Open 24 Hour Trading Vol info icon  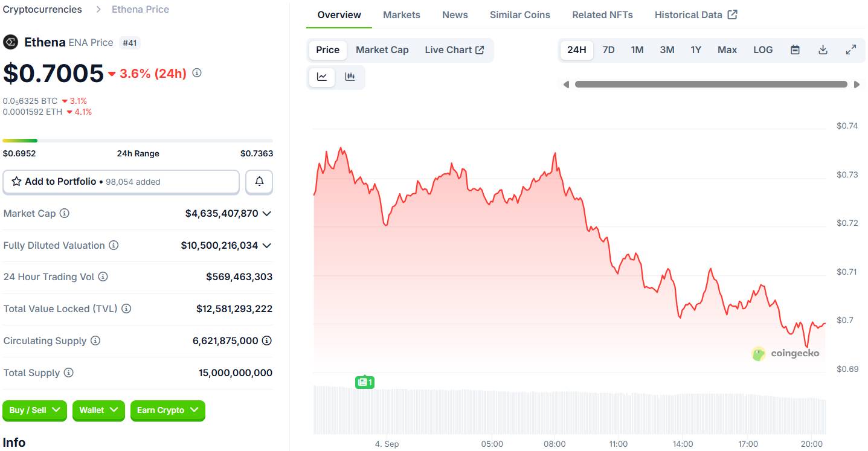tap(103, 277)
